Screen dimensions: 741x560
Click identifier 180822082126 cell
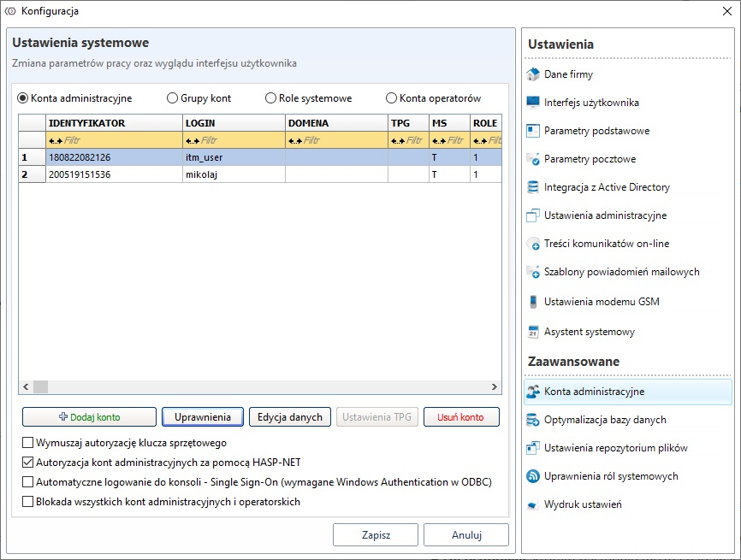(x=114, y=157)
